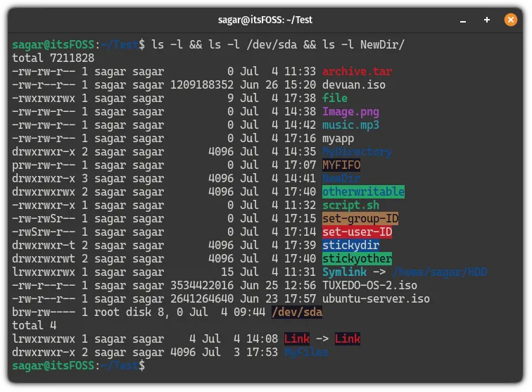Click the window title sagar@itsFOSS: ~/Test

265,20
